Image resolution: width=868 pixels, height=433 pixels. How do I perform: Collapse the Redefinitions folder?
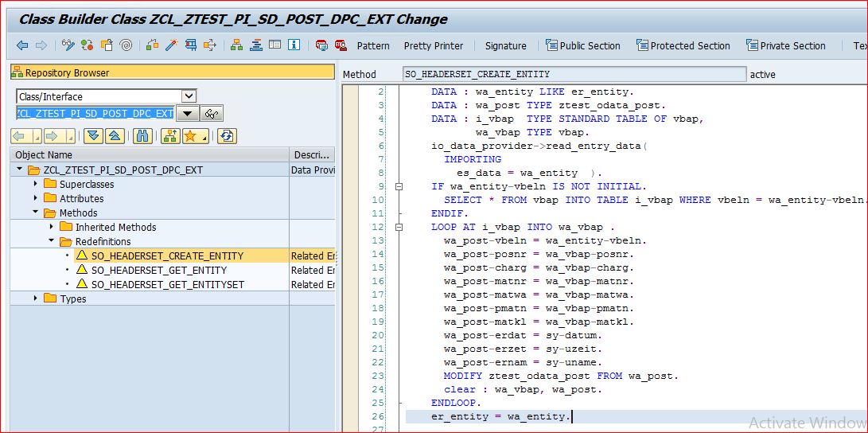coord(50,241)
